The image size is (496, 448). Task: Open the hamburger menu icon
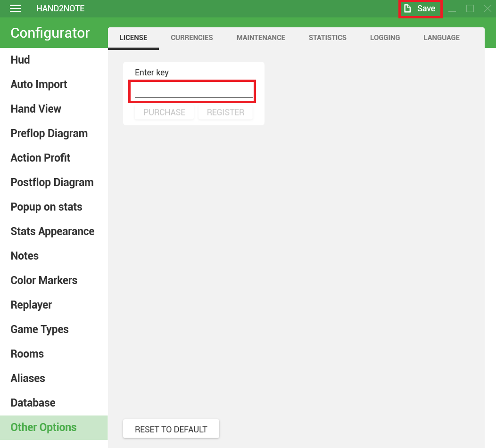[x=16, y=8]
